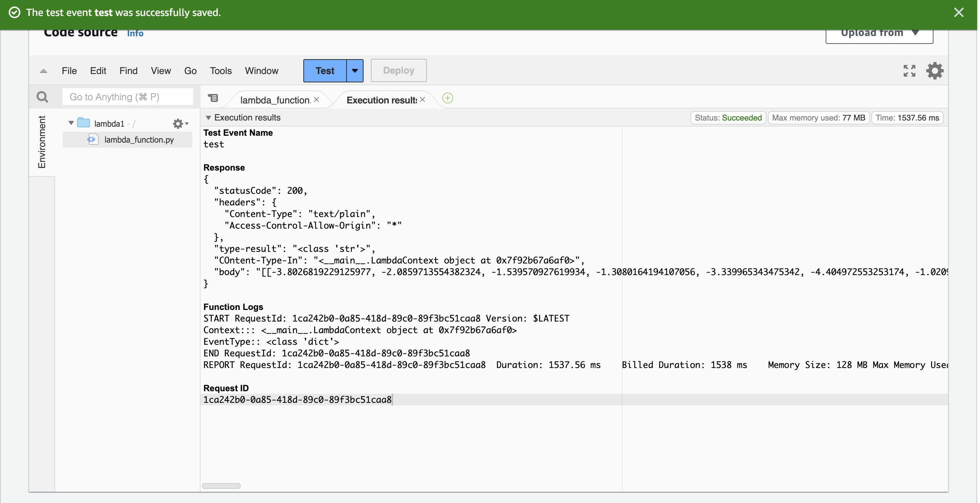Click the new tab plus icon
The image size is (980, 503).
448,98
